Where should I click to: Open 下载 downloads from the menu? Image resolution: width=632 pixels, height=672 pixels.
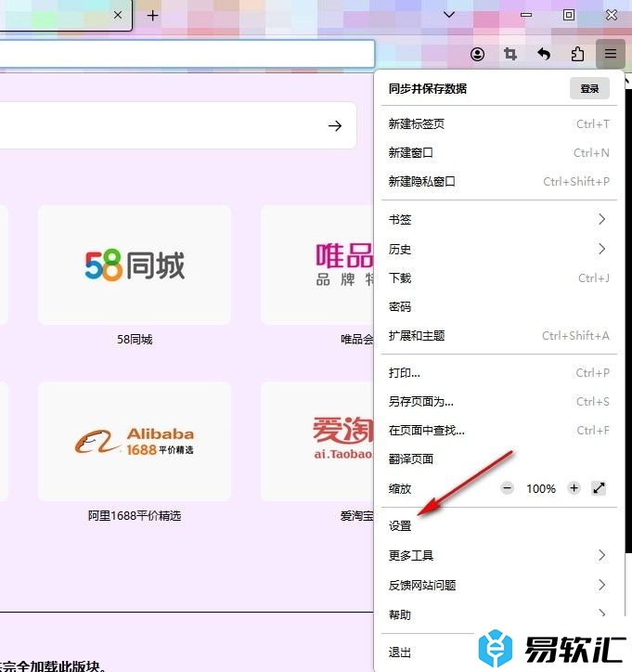pos(498,278)
